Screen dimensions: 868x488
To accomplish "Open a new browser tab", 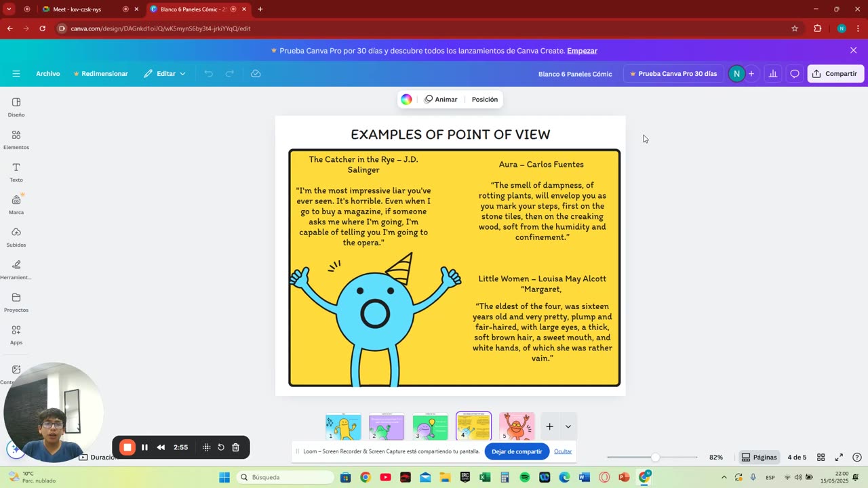I will (260, 9).
